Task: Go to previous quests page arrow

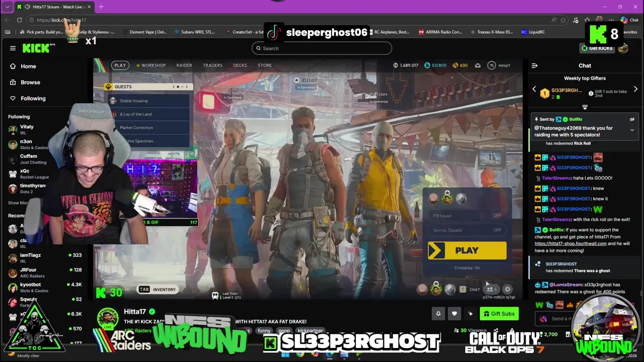Action: (174, 87)
